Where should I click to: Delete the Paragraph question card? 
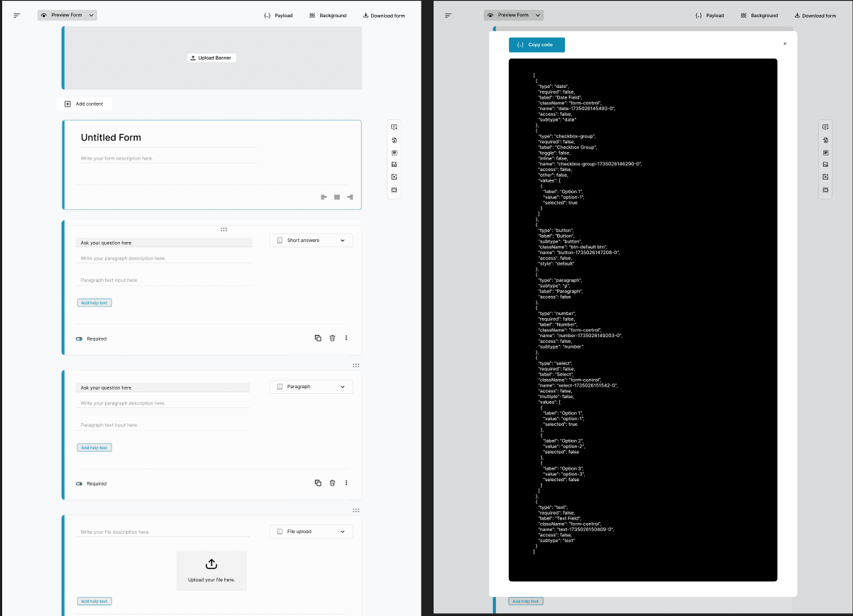click(x=332, y=483)
